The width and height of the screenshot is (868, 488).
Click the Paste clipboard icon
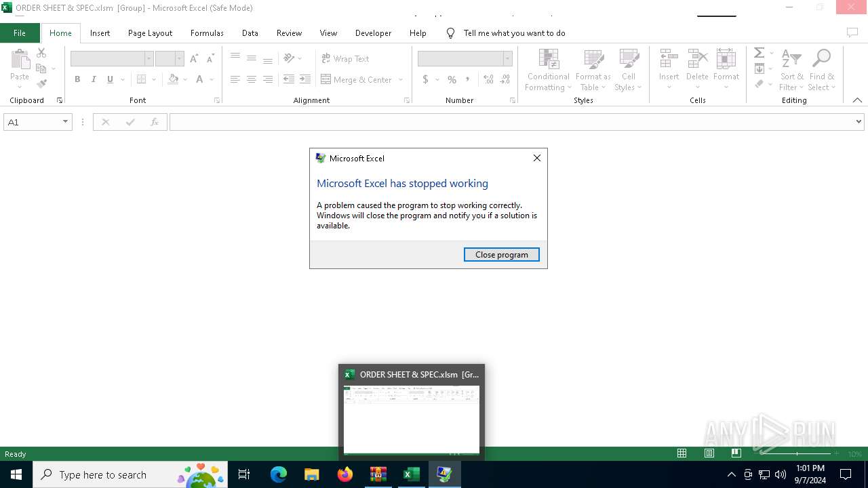click(20, 59)
